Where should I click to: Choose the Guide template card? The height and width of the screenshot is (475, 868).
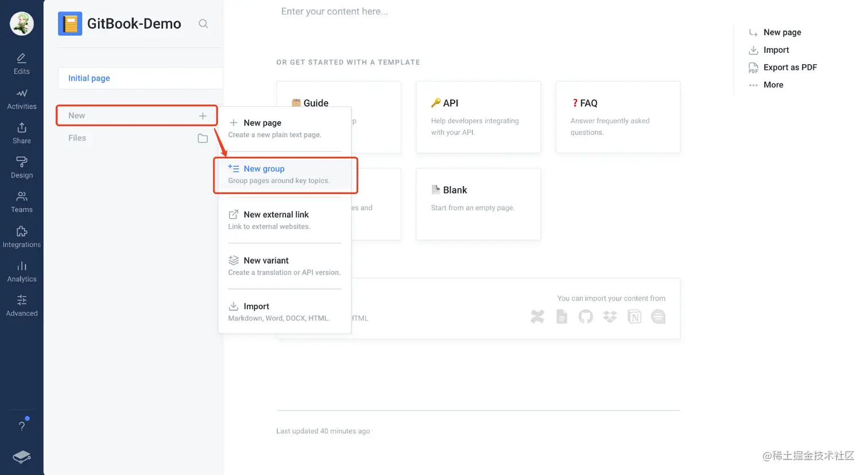(x=339, y=117)
